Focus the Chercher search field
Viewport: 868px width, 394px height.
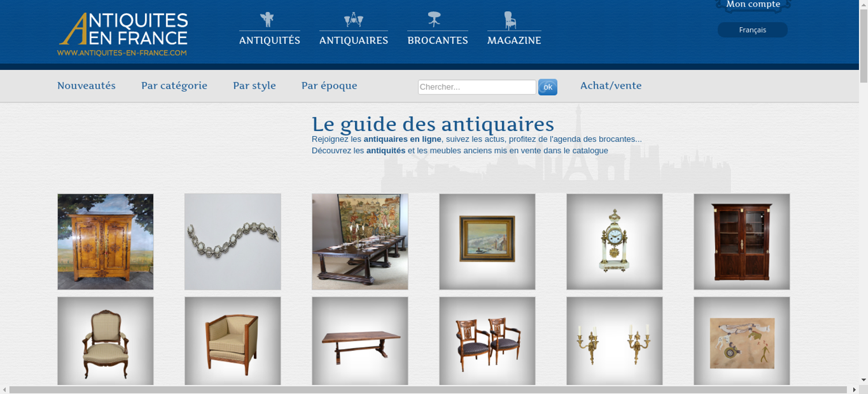(477, 87)
